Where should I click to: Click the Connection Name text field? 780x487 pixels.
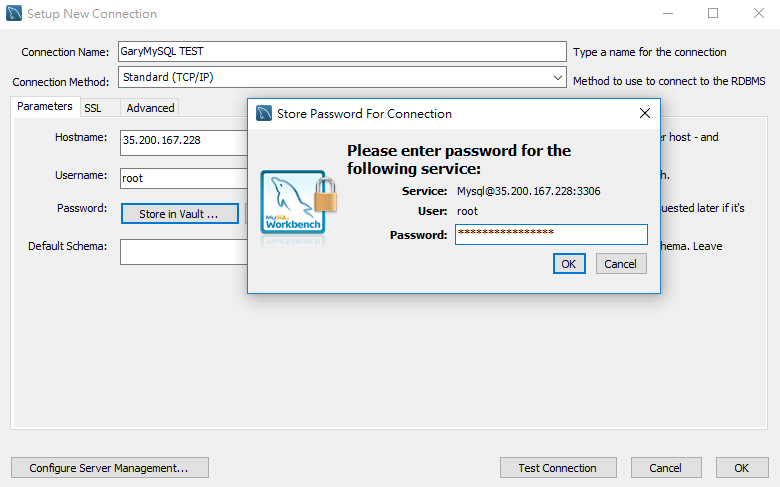click(342, 51)
